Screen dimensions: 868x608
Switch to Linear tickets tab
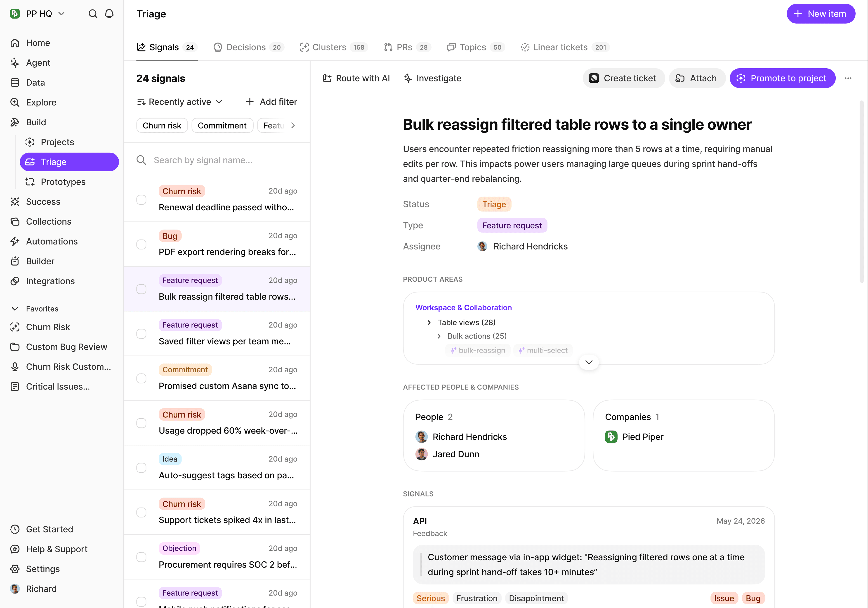[x=565, y=47]
